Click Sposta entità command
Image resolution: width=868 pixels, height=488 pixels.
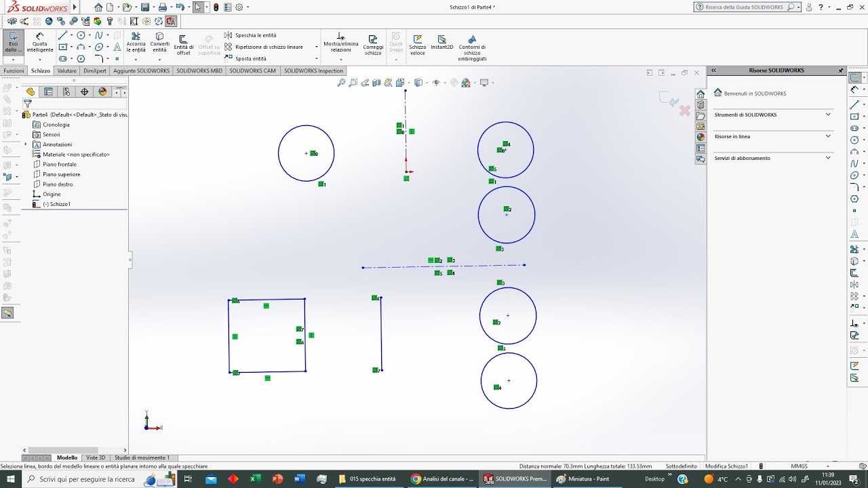pos(245,58)
